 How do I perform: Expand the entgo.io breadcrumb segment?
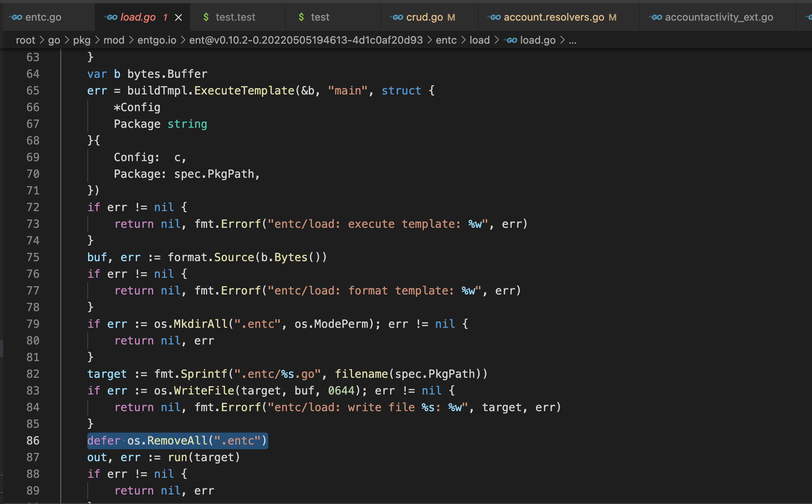coord(157,40)
